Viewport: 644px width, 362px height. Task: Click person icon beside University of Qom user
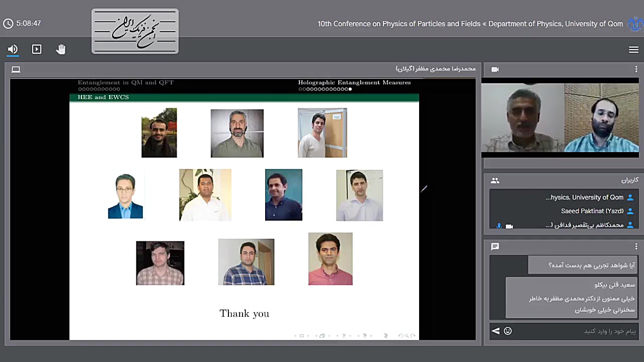(x=630, y=198)
